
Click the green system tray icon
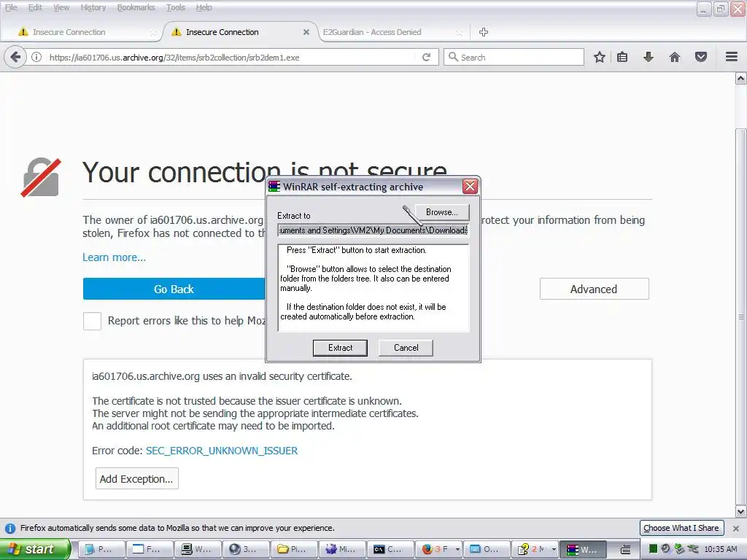pyautogui.click(x=653, y=549)
